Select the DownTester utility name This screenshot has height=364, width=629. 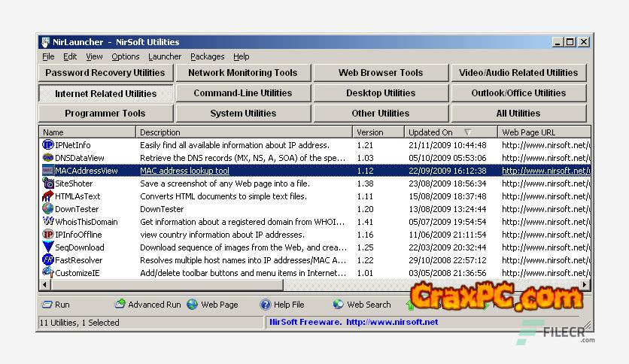pos(77,209)
